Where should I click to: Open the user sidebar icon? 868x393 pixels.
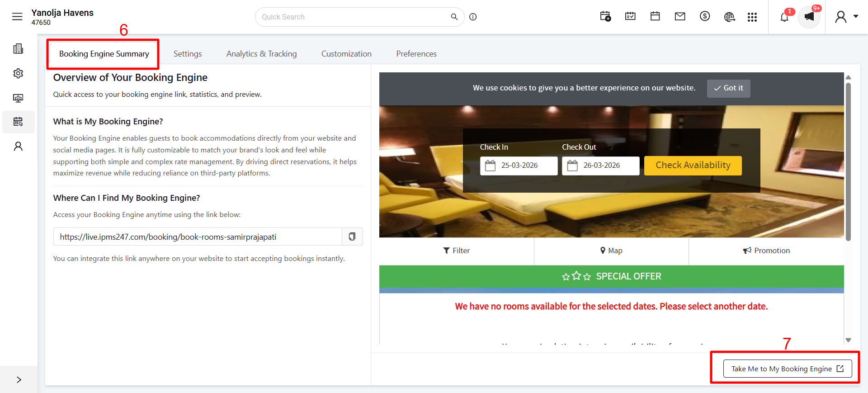point(18,146)
